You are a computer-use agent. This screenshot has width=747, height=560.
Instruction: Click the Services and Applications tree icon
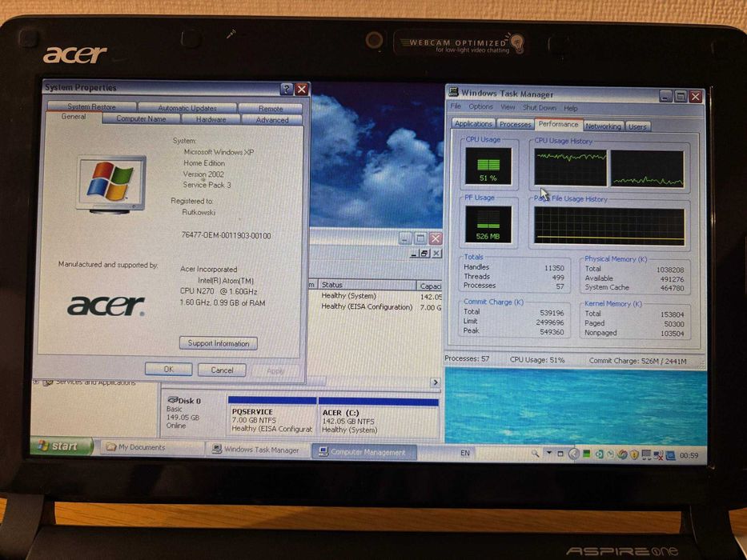(48, 382)
